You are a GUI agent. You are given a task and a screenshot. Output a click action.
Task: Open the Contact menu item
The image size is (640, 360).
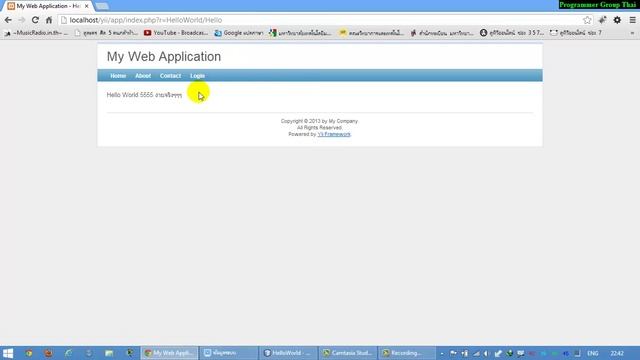170,76
